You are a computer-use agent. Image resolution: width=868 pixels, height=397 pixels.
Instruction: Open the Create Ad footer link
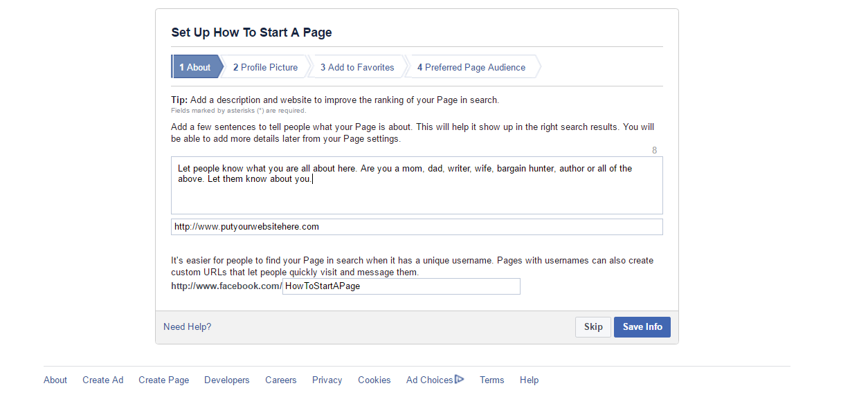tap(103, 380)
